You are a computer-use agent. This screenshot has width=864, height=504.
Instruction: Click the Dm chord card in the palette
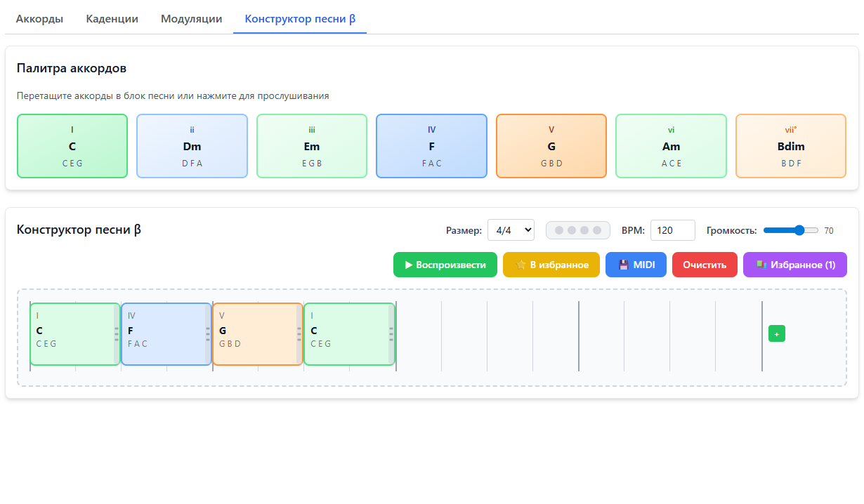click(x=192, y=146)
